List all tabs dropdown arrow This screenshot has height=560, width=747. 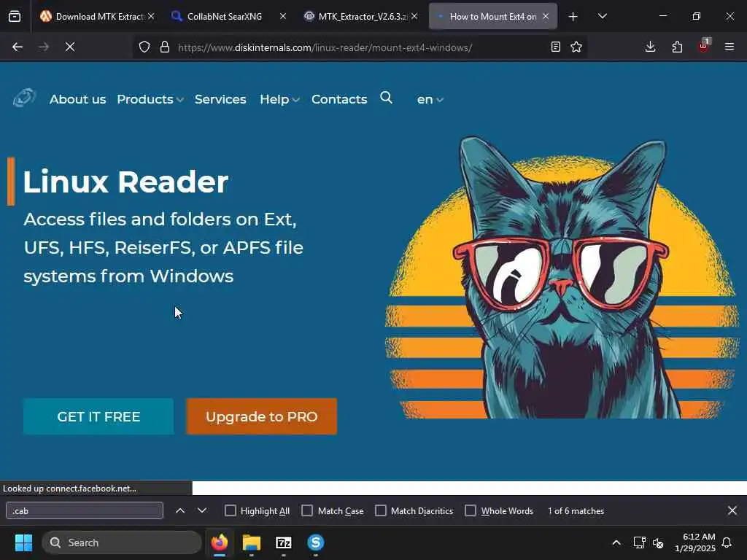[x=602, y=16]
